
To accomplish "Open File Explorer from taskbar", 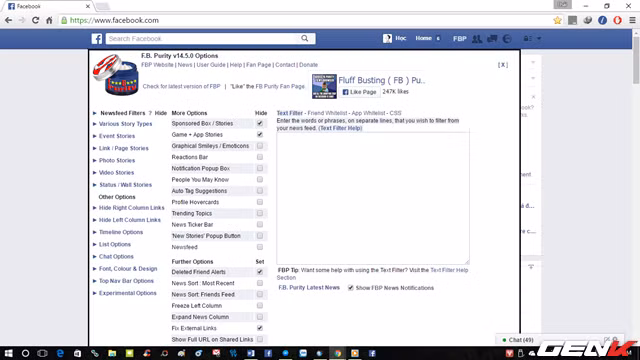I will (x=112, y=353).
